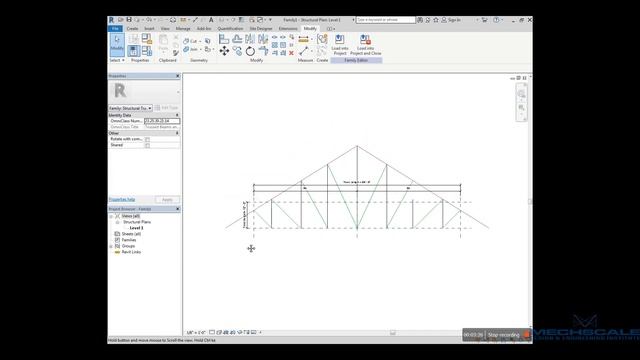
Task: Switch to the Add-Ins ribbon tab
Action: [204, 29]
